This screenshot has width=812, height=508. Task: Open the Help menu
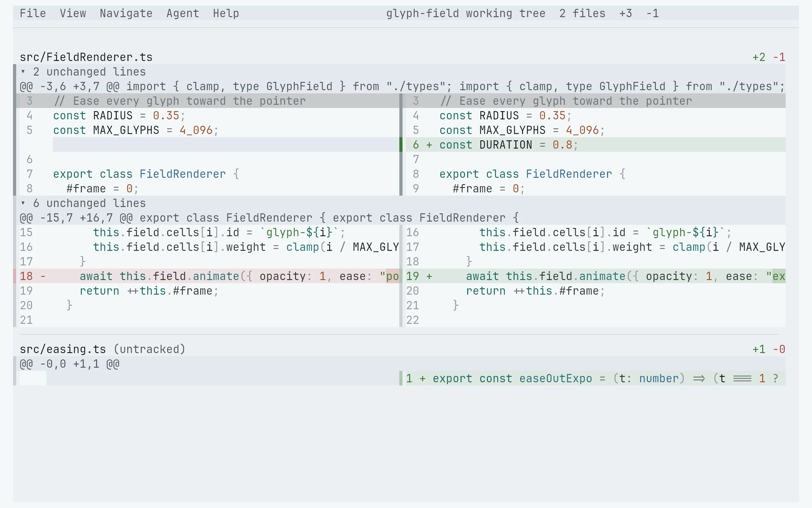226,13
